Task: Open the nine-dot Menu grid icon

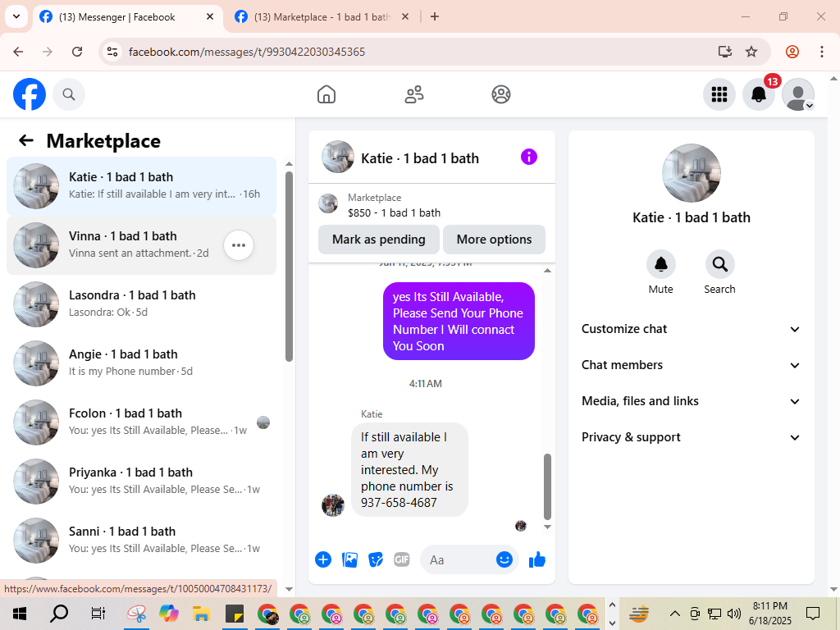Action: pos(719,94)
